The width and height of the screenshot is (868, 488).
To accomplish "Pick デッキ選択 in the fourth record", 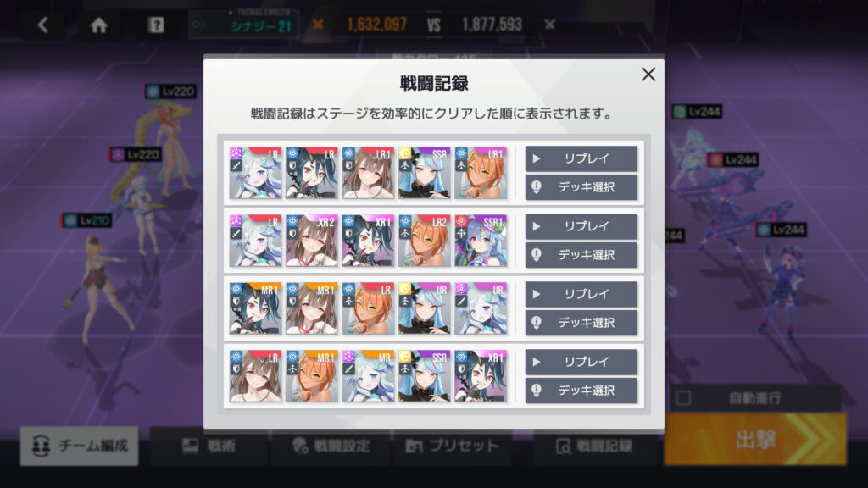I will pyautogui.click(x=581, y=390).
